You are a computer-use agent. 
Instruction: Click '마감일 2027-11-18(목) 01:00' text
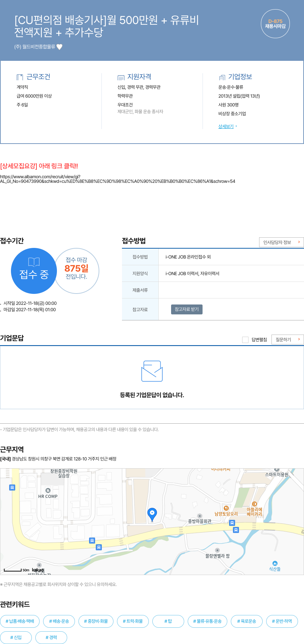30,309
